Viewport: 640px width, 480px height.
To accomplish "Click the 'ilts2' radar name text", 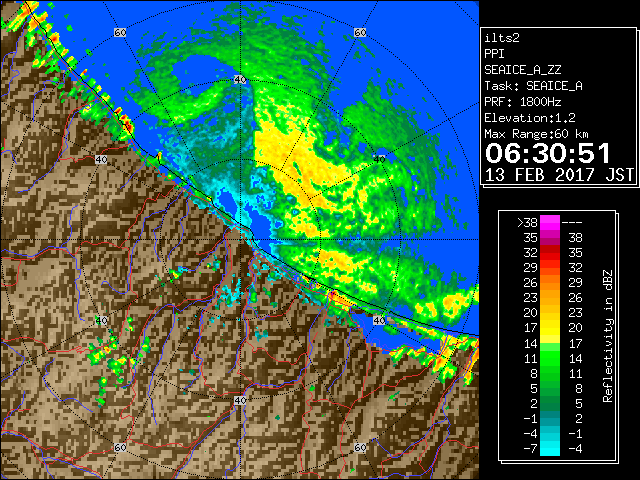I will pyautogui.click(x=502, y=38).
